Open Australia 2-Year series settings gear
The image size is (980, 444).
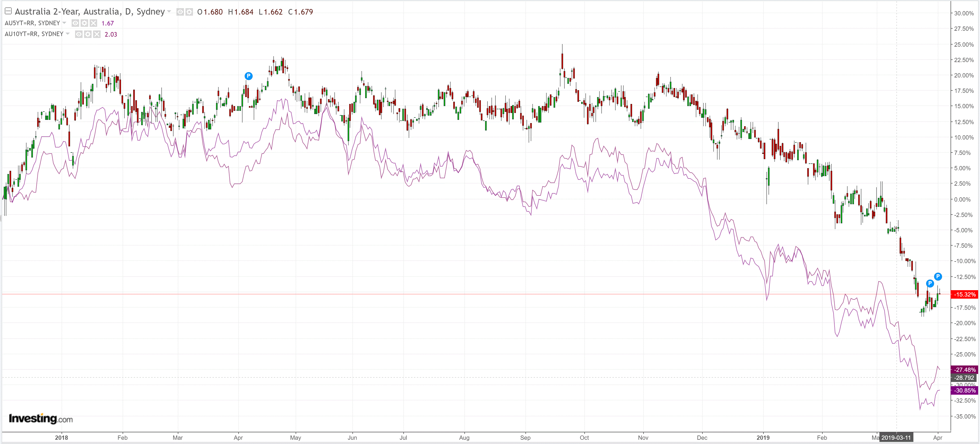189,12
